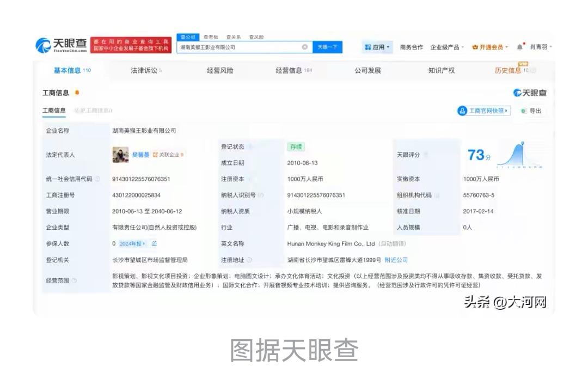The height and width of the screenshot is (373, 588).
Task: Open the 应用 dropdown menu
Action: [x=378, y=47]
